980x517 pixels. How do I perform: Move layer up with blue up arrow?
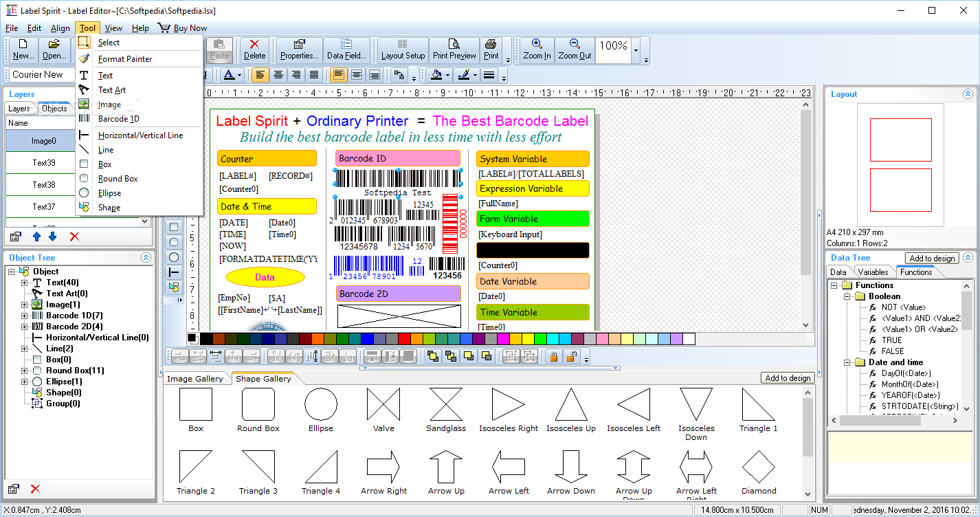(x=37, y=236)
